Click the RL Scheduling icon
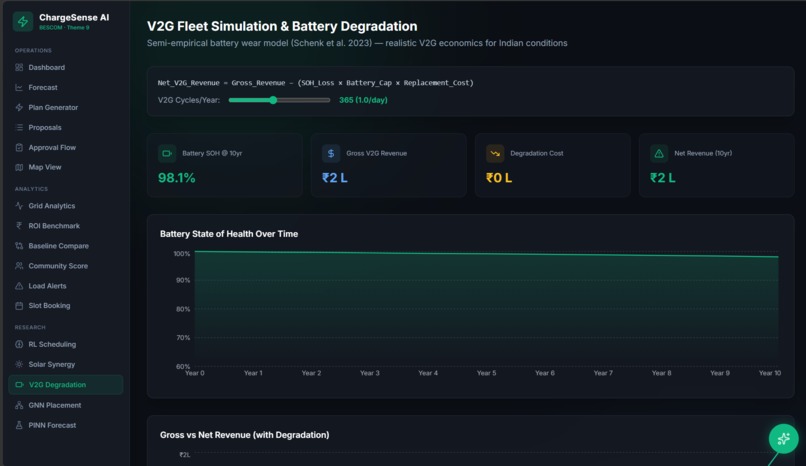Screen dimensions: 806x466 [x=19, y=344]
